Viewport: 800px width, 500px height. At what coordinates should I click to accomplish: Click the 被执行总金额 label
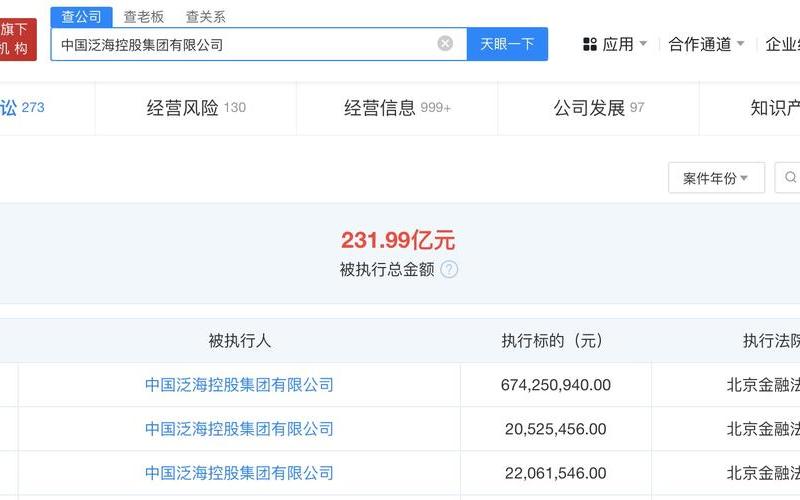[387, 269]
